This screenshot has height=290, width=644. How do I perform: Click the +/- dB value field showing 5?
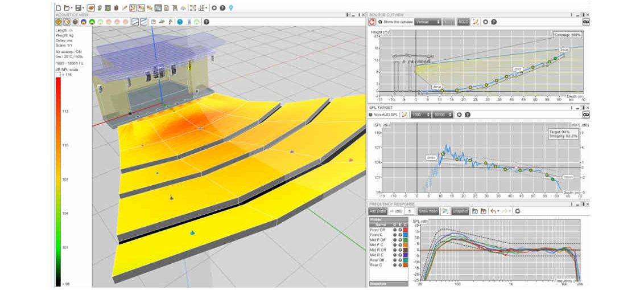410,211
